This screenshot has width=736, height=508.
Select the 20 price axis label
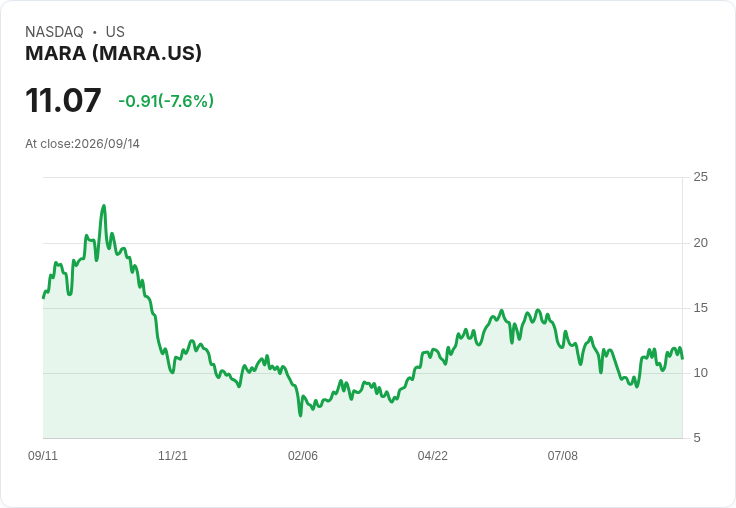click(700, 243)
